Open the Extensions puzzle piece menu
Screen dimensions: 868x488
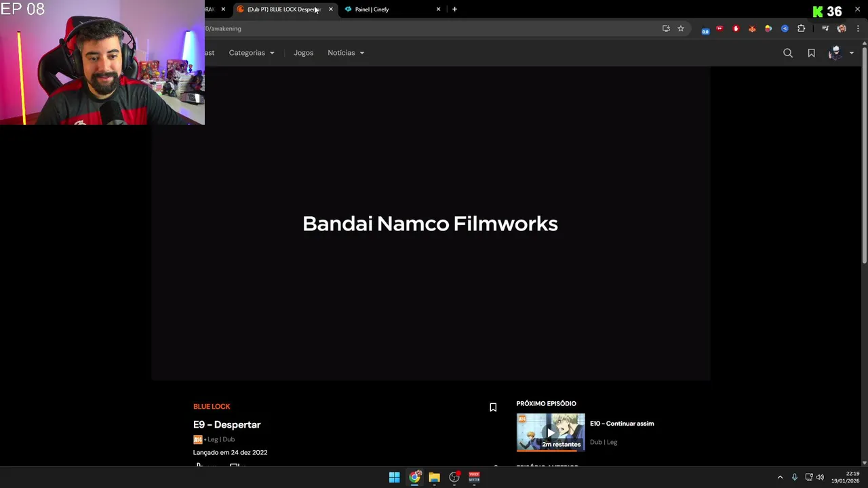[802, 28]
